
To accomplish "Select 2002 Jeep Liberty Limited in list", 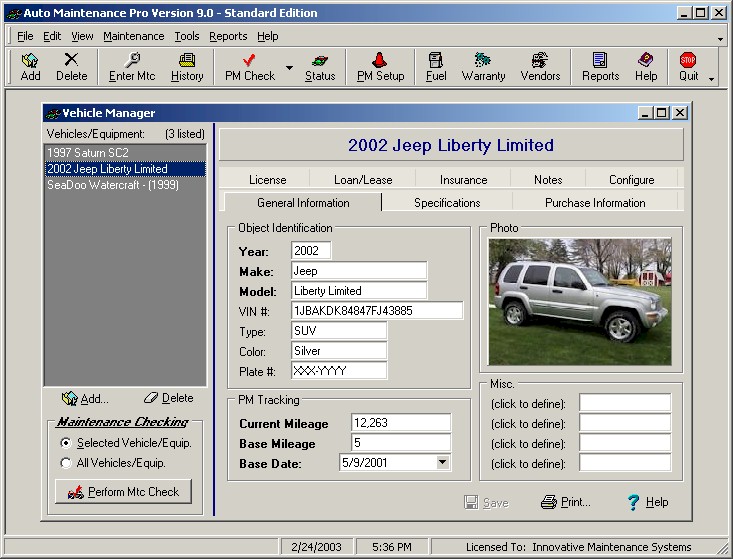I will tap(125, 169).
